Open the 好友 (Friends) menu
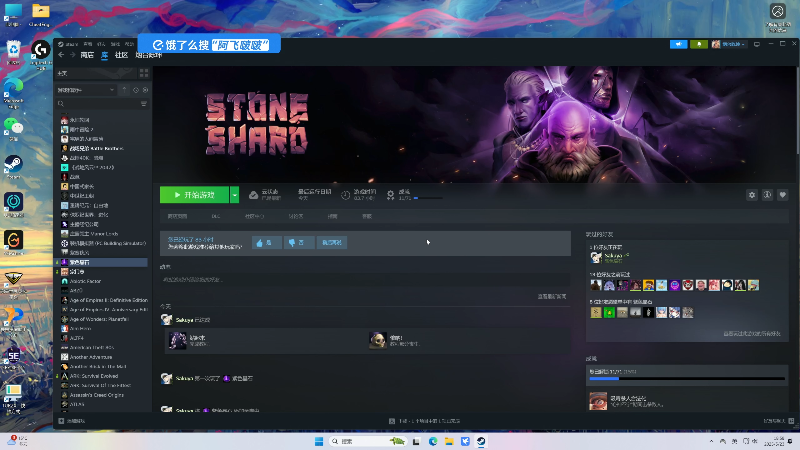 [101, 44]
